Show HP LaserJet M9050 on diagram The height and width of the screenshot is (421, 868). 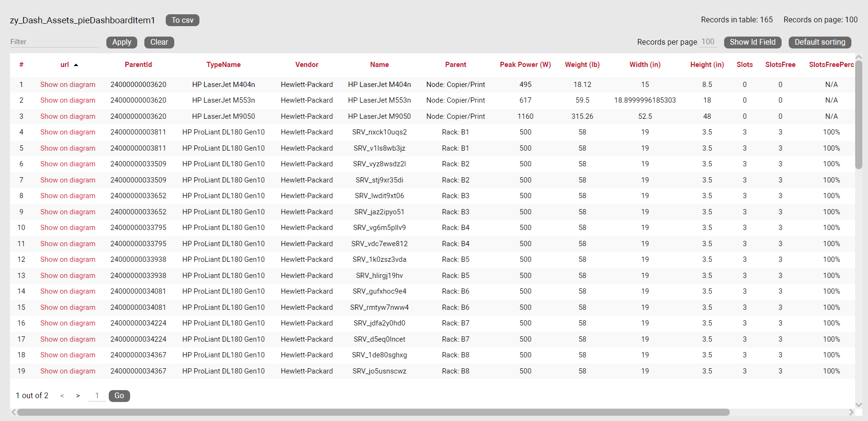coord(68,116)
